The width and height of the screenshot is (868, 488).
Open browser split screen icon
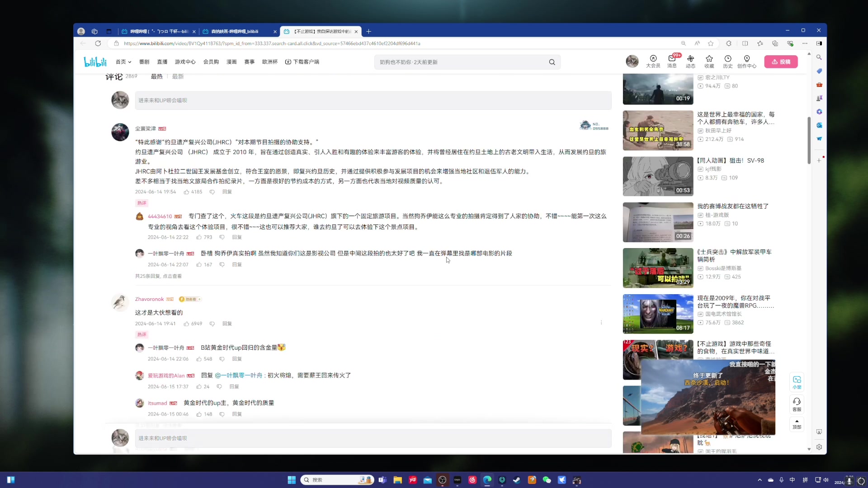(x=745, y=43)
